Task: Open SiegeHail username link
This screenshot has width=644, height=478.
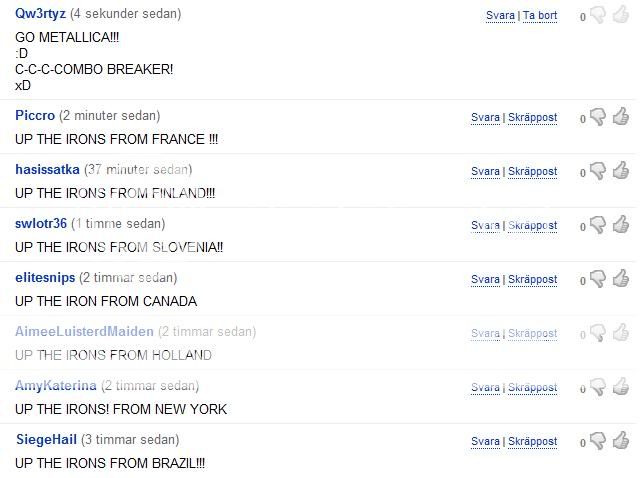Action: pos(46,439)
